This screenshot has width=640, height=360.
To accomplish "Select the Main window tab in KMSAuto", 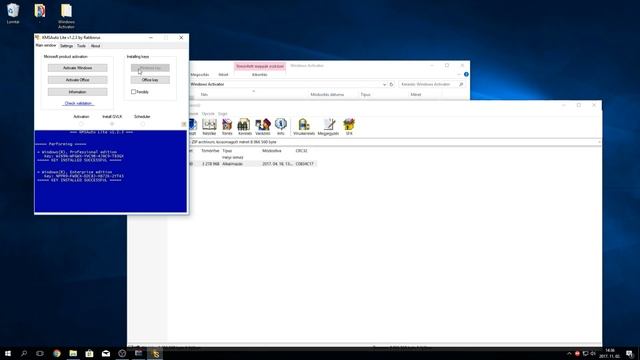I will pos(46,46).
